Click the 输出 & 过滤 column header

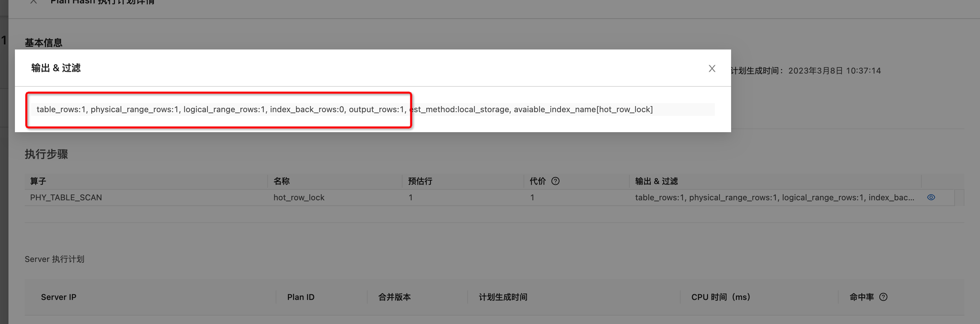tap(656, 181)
